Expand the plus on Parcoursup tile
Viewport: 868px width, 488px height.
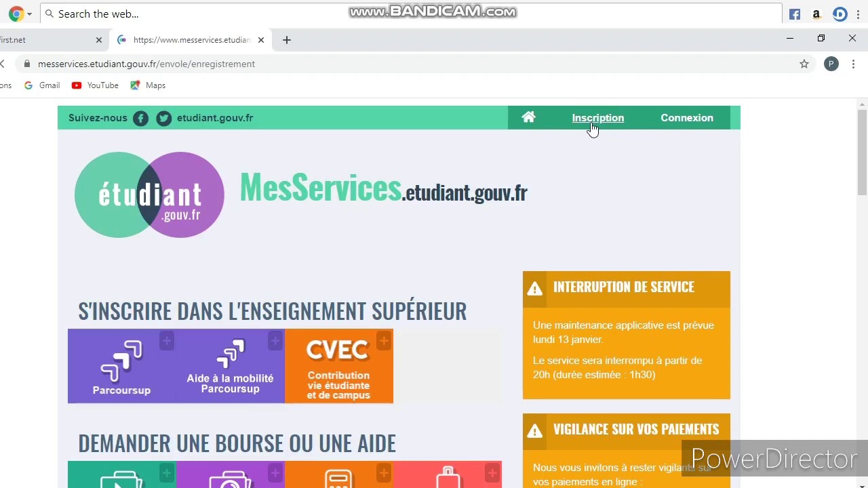(167, 340)
